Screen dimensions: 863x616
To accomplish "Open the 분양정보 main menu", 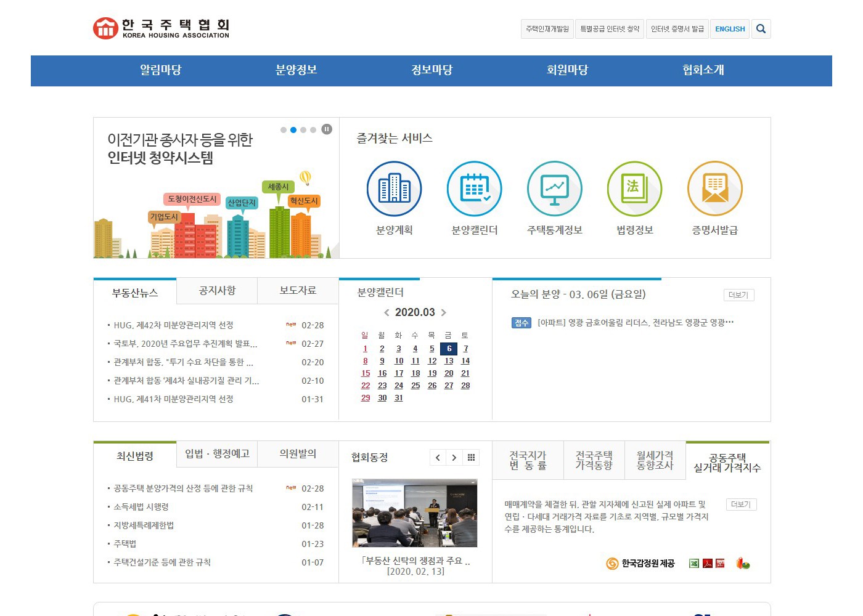I will 296,70.
